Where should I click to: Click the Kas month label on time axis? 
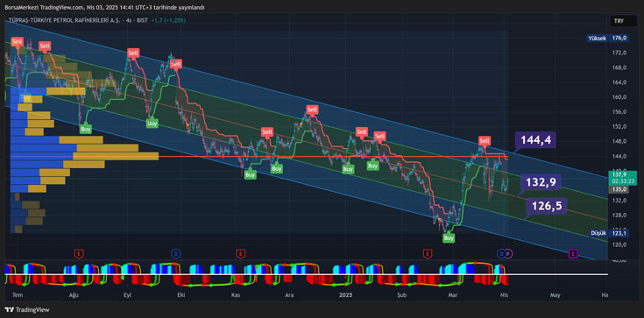[x=236, y=295]
